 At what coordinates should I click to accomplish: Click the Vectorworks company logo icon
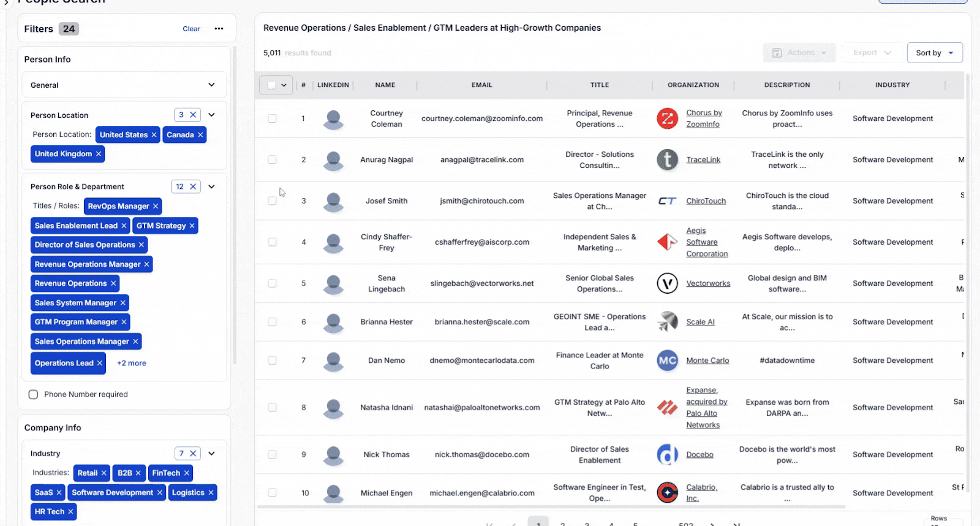coord(667,283)
